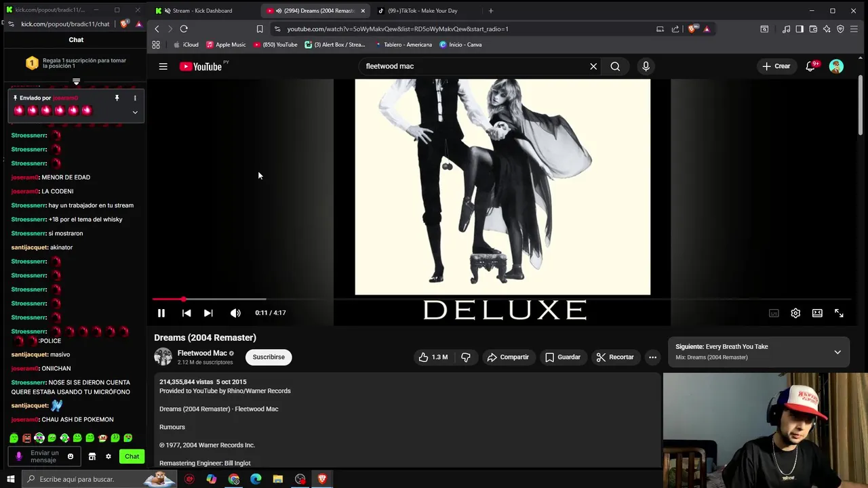This screenshot has height=488, width=868.
Task: Mute the YouTube player volume
Action: coord(235,313)
